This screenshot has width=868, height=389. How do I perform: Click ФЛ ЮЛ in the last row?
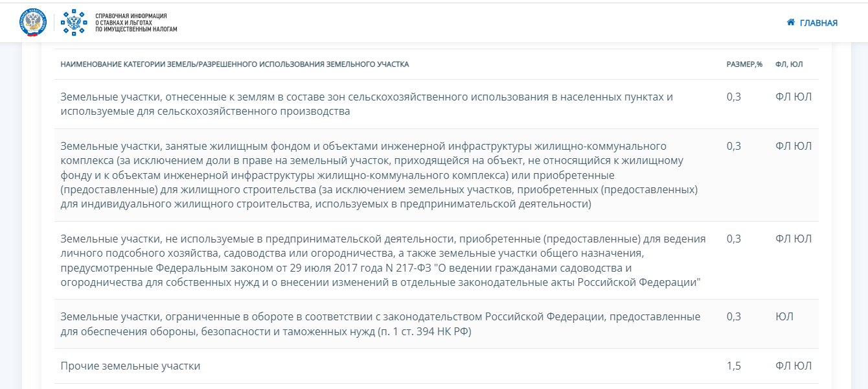click(792, 365)
